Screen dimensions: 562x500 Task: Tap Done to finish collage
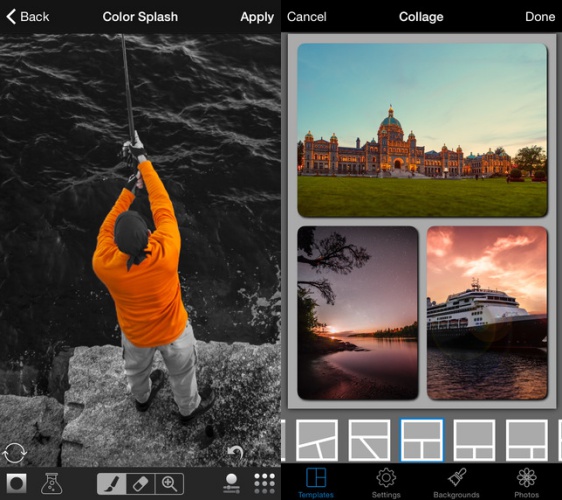[540, 16]
